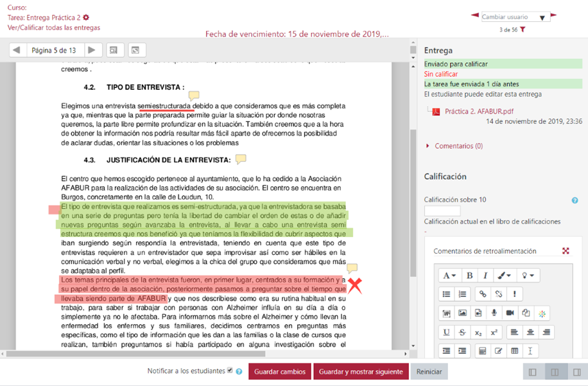Toggle the expand/collapse comments icon
The height and width of the screenshot is (386, 588).
pyautogui.click(x=137, y=50)
